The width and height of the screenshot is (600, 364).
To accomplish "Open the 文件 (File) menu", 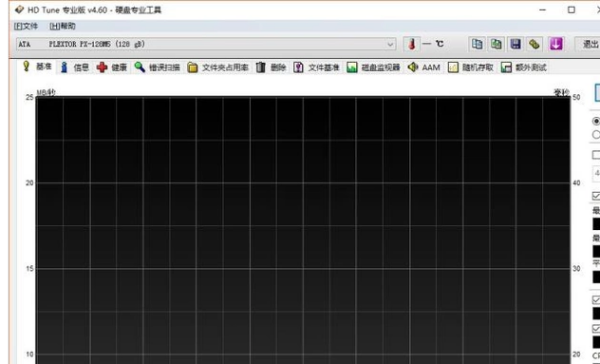I will coord(26,26).
